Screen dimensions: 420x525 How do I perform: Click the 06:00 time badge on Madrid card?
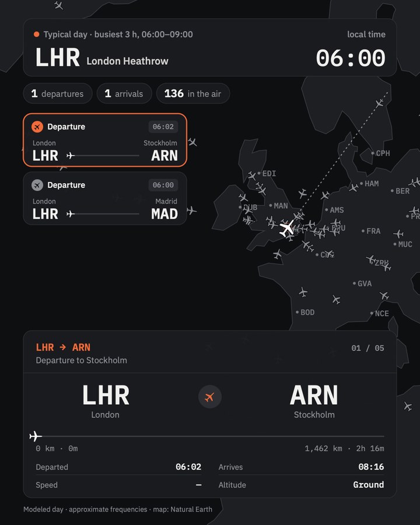click(x=163, y=185)
